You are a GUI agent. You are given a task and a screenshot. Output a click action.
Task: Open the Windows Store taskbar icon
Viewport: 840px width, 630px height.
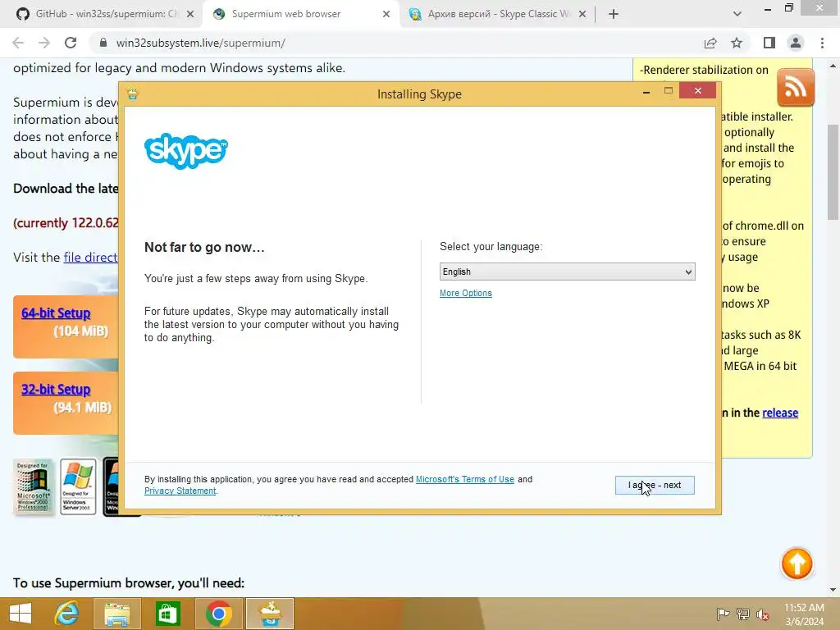point(167,614)
